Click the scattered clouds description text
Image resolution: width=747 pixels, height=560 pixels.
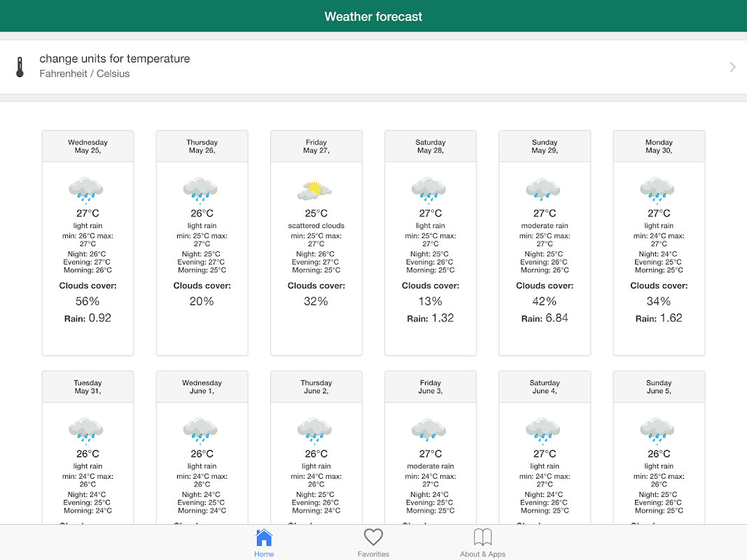(x=316, y=225)
